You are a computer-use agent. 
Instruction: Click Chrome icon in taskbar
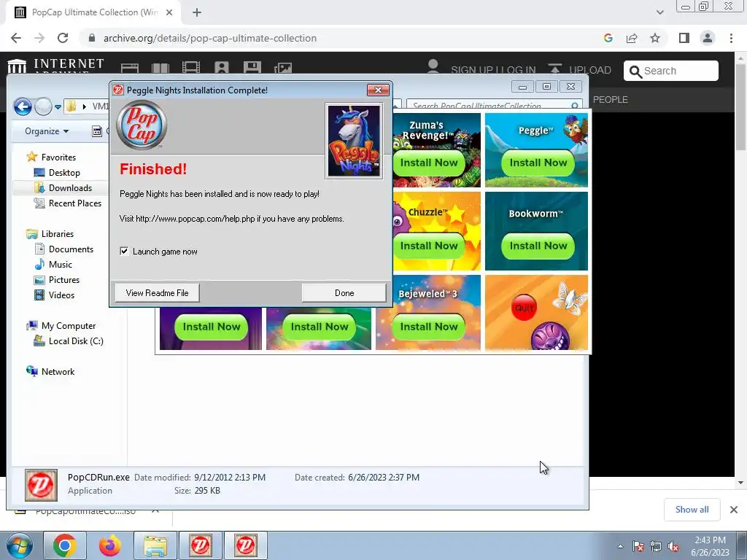point(65,545)
